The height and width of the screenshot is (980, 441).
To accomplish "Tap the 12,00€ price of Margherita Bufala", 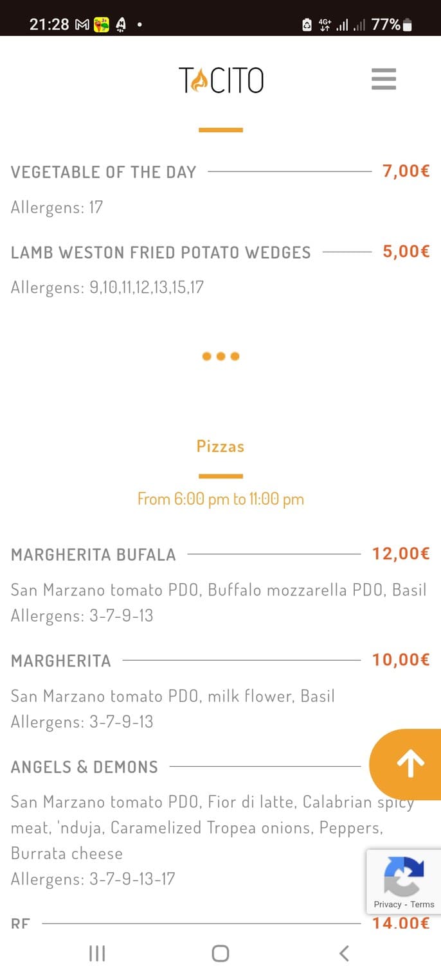I will (x=401, y=553).
